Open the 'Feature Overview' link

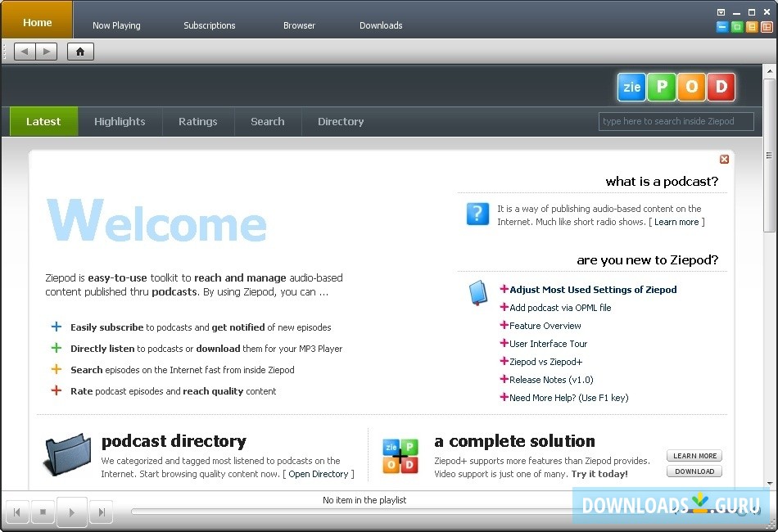pos(545,326)
